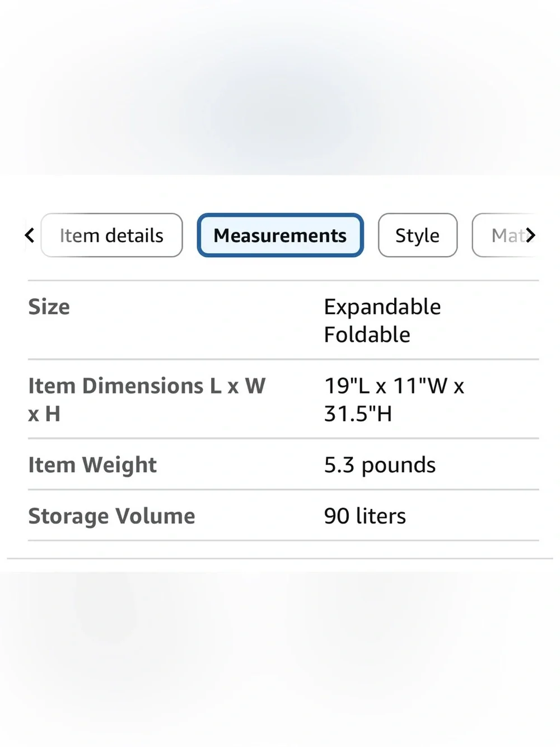Image resolution: width=560 pixels, height=747 pixels.
Task: Click the Item Weight label
Action: tap(92, 465)
